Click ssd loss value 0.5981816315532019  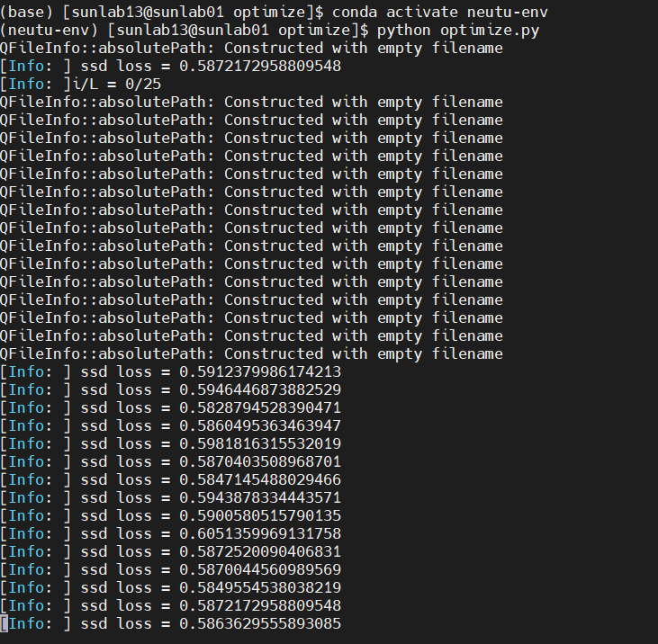[x=260, y=444]
